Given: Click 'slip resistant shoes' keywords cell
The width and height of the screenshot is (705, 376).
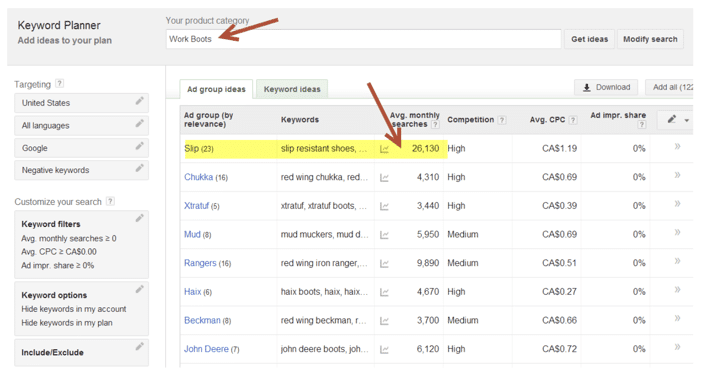Looking at the screenshot, I should (324, 148).
